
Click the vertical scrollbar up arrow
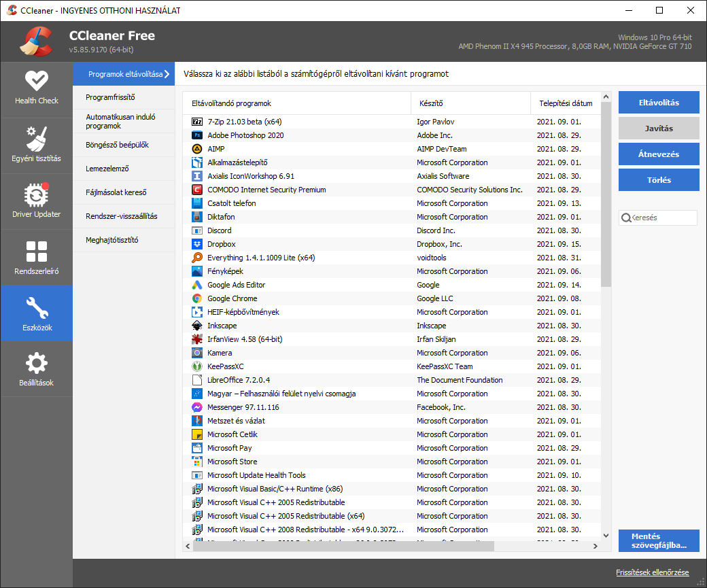[x=606, y=97]
